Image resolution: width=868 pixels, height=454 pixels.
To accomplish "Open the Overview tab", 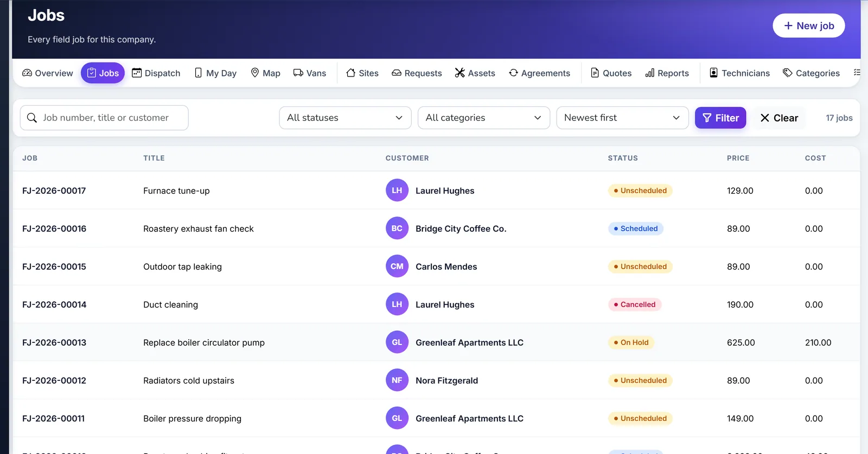I will click(x=48, y=73).
